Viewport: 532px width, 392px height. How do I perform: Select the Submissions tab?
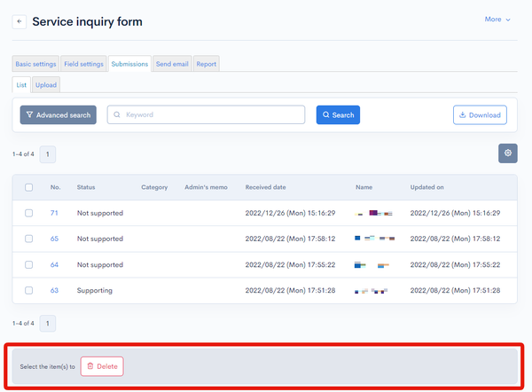pos(129,64)
